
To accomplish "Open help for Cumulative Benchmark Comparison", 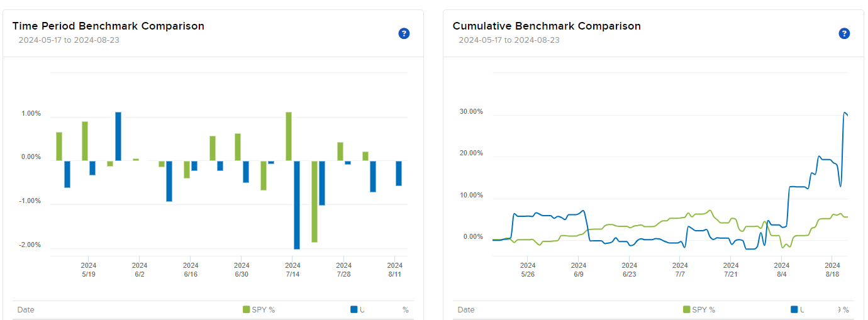I will [844, 34].
